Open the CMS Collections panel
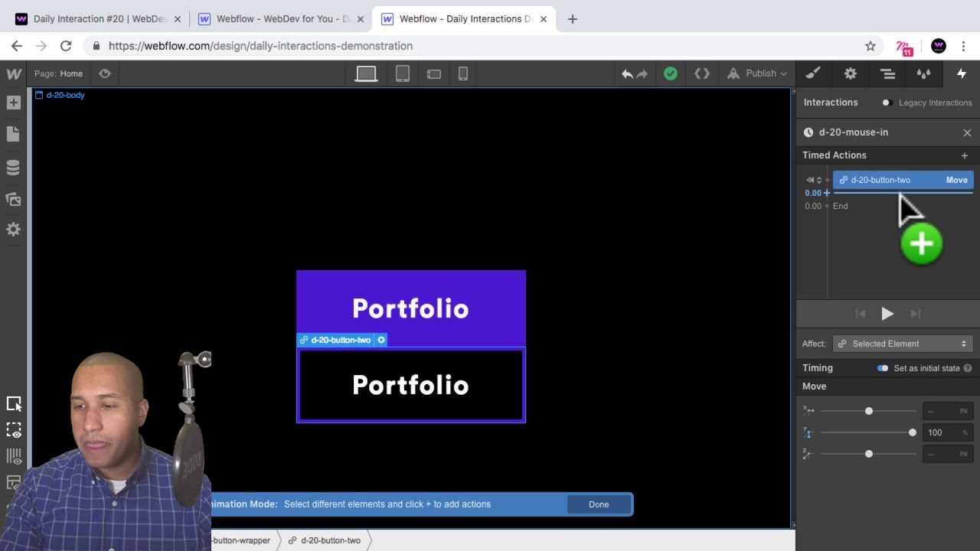980x551 pixels. (13, 166)
